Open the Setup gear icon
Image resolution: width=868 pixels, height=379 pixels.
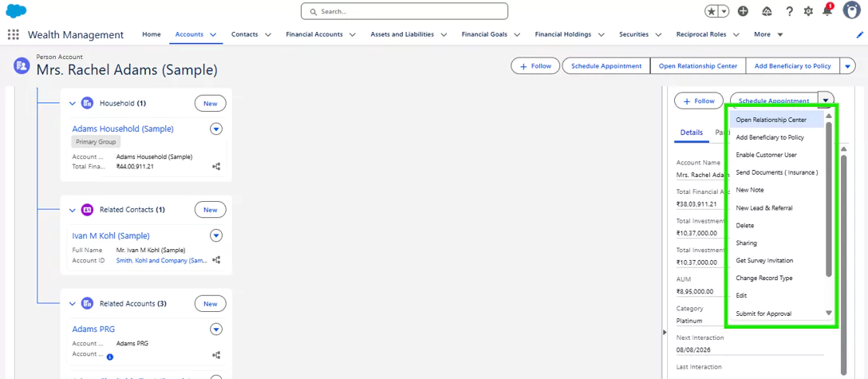pyautogui.click(x=808, y=11)
